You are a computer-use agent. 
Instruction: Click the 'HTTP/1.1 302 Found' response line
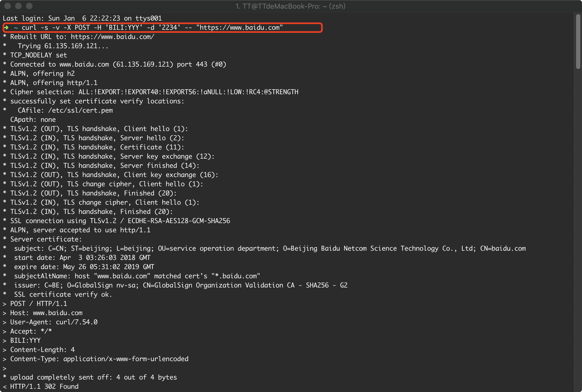[x=41, y=387]
